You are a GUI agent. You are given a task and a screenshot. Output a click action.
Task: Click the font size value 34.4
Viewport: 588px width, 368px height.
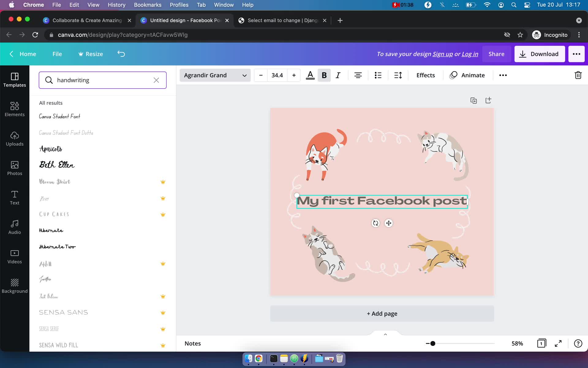(x=277, y=75)
